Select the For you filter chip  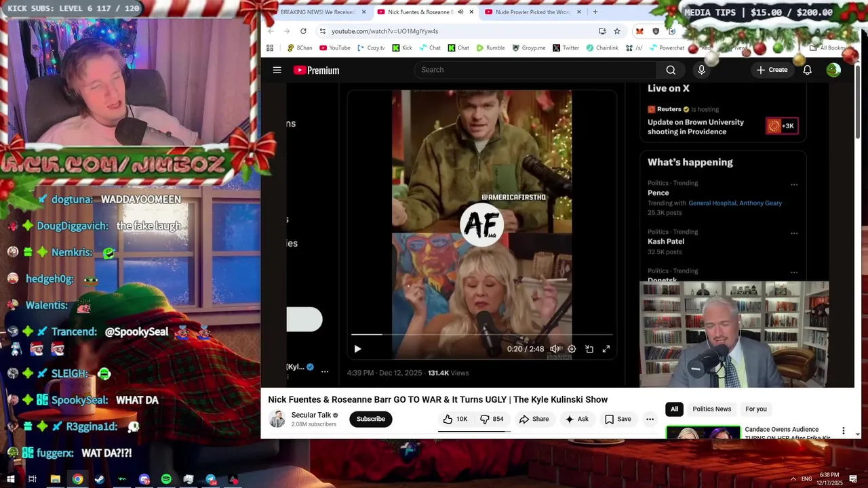click(x=755, y=409)
